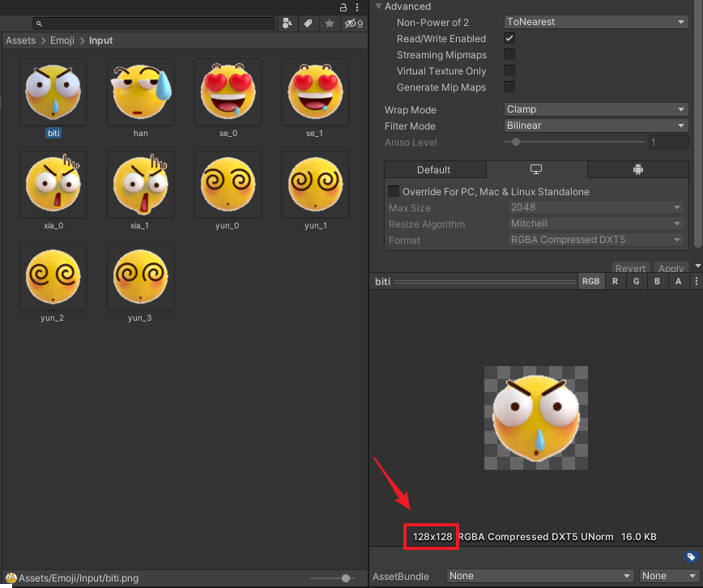Enable Override For PC, Mac & Linux Standalone
This screenshot has height=588, width=703.
coord(393,191)
